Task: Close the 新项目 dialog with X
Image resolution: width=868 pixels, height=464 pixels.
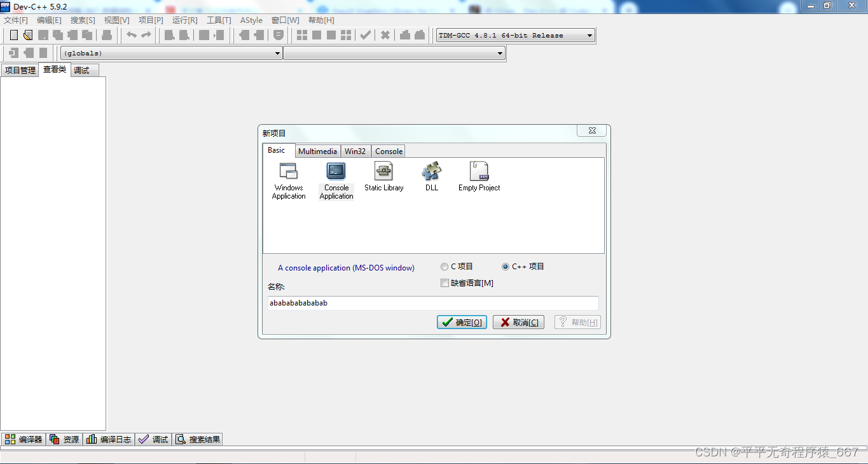Action: [x=591, y=130]
